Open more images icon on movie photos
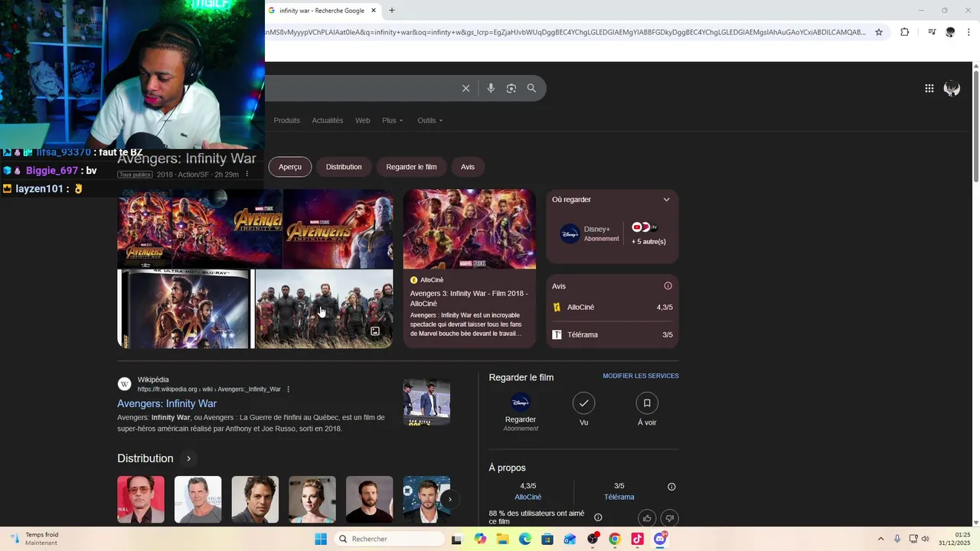The width and height of the screenshot is (980, 551). (375, 331)
